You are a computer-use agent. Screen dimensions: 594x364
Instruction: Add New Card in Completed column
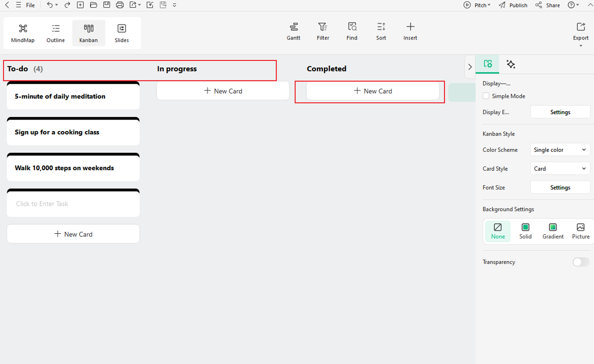[x=373, y=91]
